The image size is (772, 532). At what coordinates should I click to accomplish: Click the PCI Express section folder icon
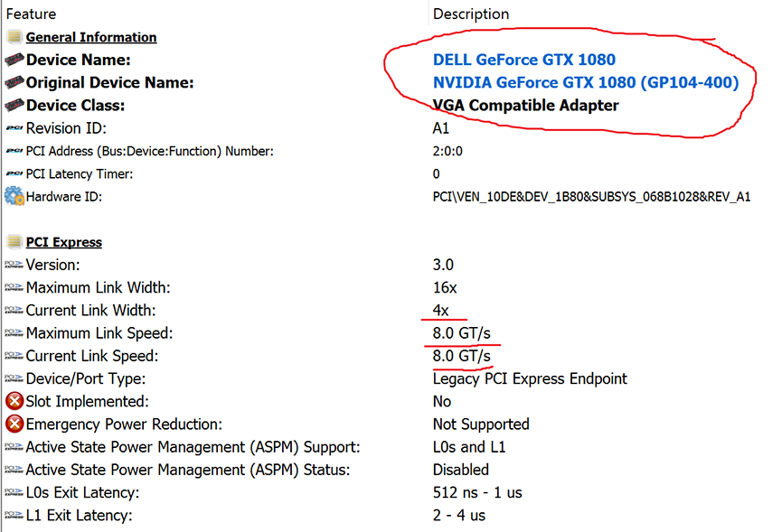point(14,242)
